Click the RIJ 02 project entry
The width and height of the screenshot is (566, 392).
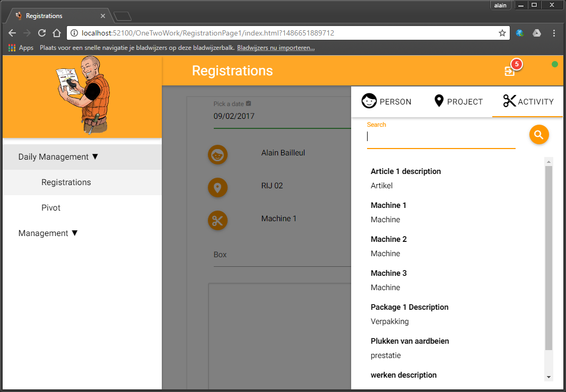tap(272, 186)
